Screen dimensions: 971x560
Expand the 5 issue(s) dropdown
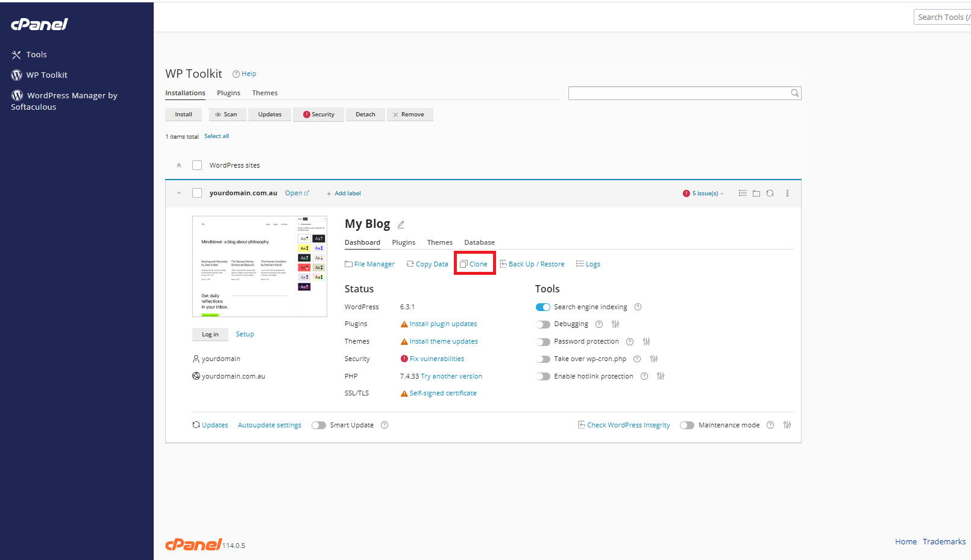point(708,193)
